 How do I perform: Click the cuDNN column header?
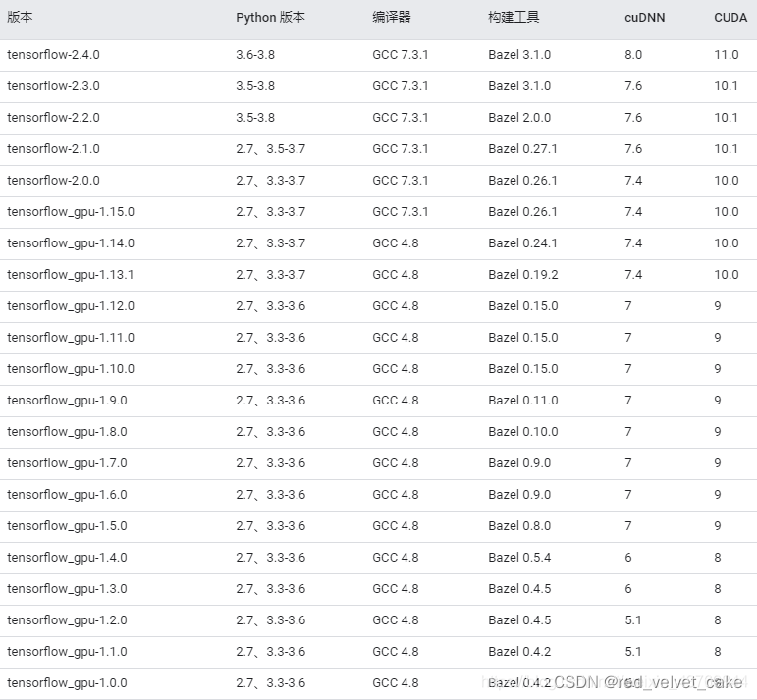(644, 18)
